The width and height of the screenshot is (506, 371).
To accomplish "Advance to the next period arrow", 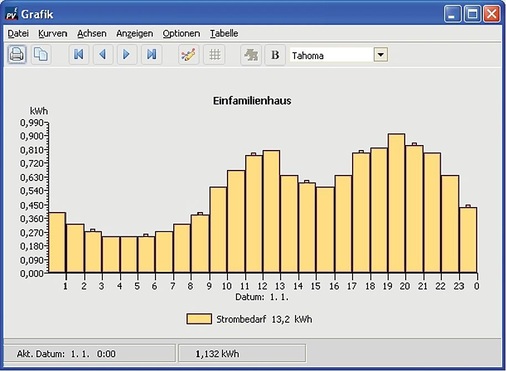I will (127, 54).
